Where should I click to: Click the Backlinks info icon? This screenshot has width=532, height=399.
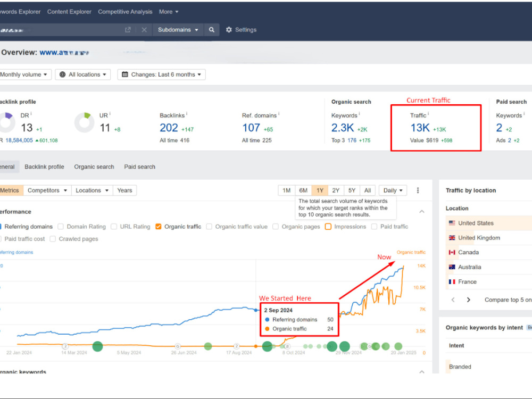pos(187,114)
